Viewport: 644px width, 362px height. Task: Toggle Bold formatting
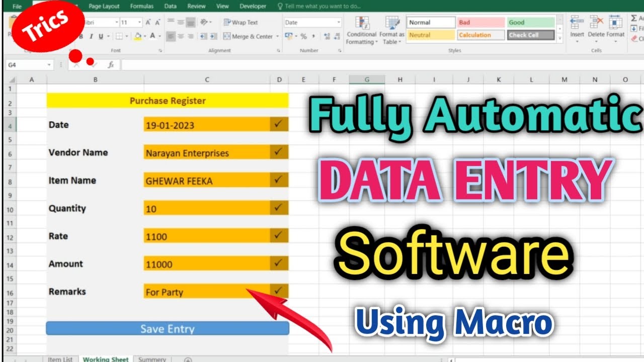(82, 36)
